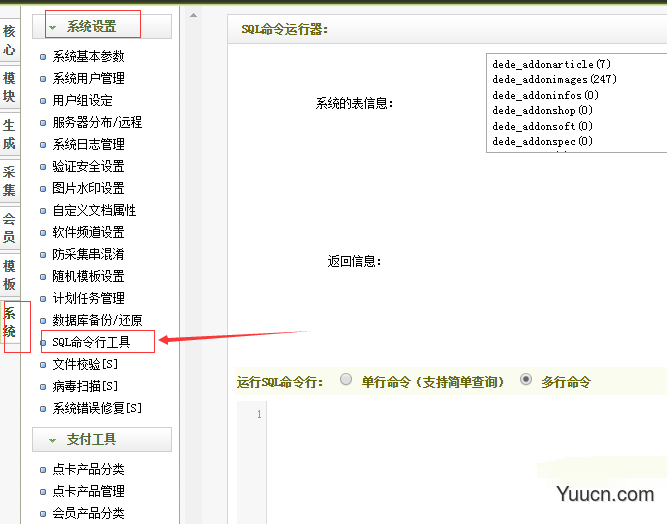The width and height of the screenshot is (667, 524).
Task: Open 计划任务管理 page
Action: (x=88, y=299)
